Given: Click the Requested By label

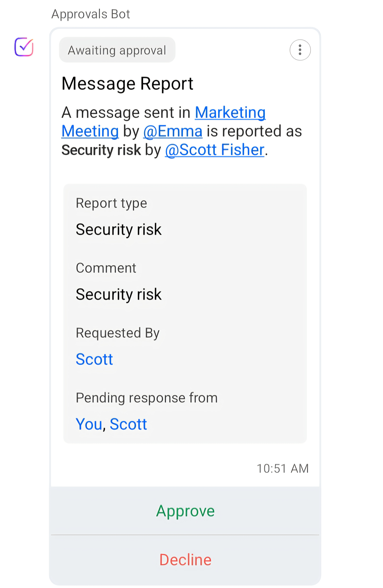Looking at the screenshot, I should [x=118, y=333].
